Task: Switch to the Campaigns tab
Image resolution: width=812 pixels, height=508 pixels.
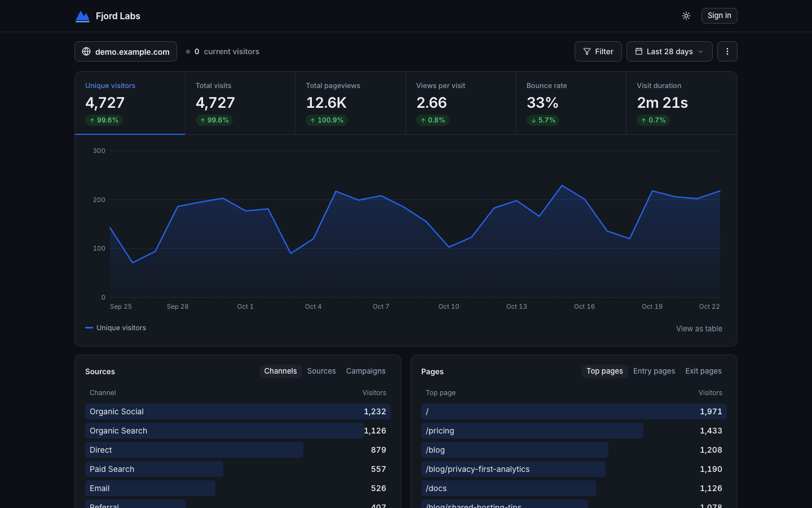Action: [366, 371]
